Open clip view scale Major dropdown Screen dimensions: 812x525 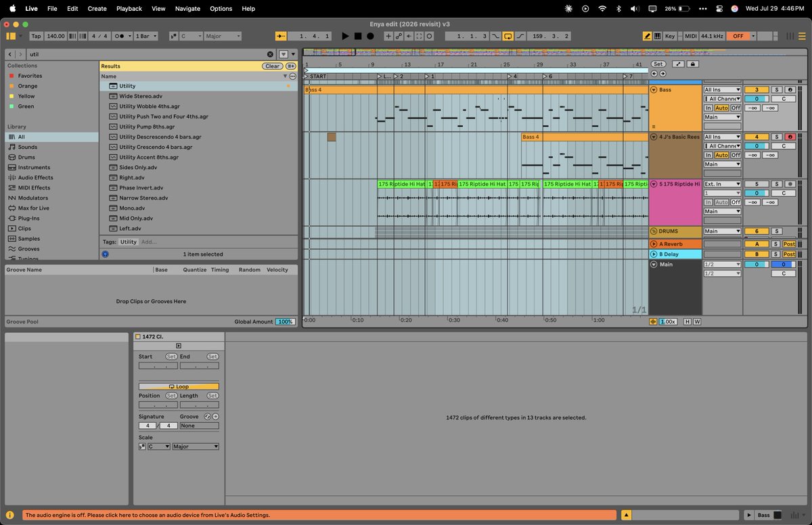(196, 447)
